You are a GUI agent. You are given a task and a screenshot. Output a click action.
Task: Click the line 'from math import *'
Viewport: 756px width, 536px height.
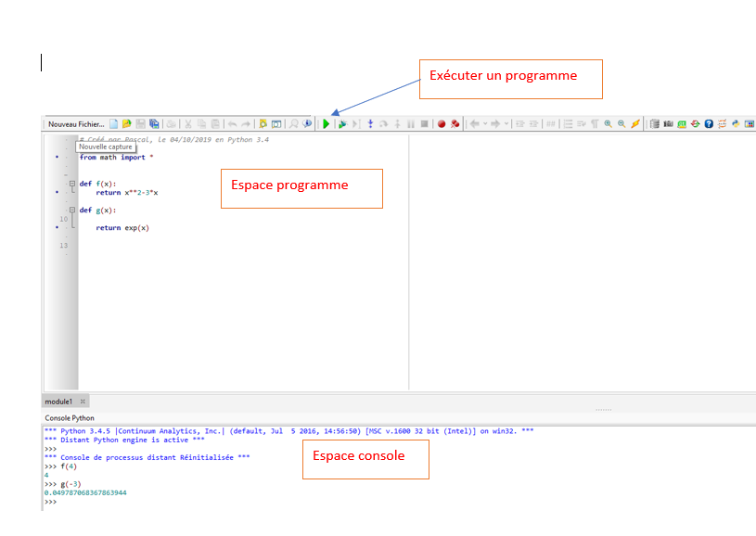click(x=116, y=157)
